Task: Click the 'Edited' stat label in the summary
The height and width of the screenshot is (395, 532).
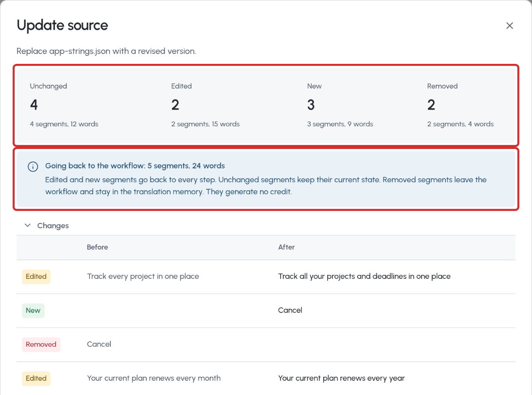Action: pos(181,86)
